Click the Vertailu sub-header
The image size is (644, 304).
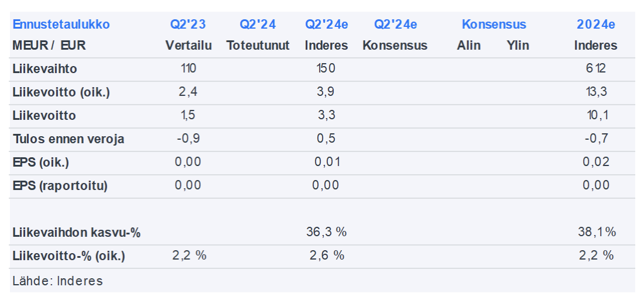tap(188, 46)
